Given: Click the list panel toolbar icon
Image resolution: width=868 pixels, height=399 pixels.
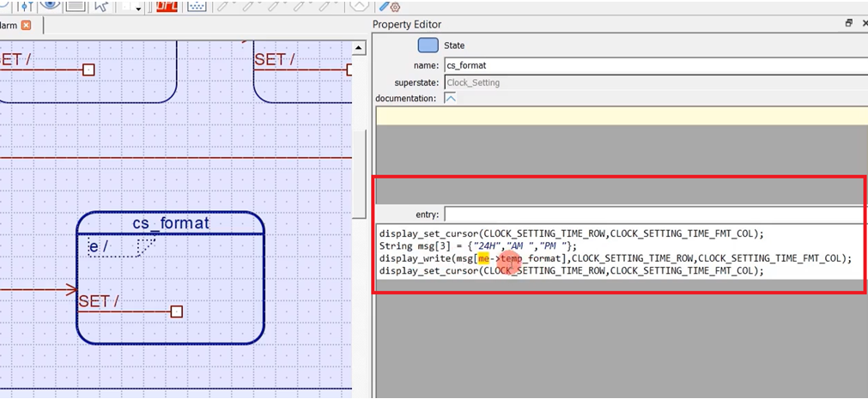Looking at the screenshot, I should 76,6.
